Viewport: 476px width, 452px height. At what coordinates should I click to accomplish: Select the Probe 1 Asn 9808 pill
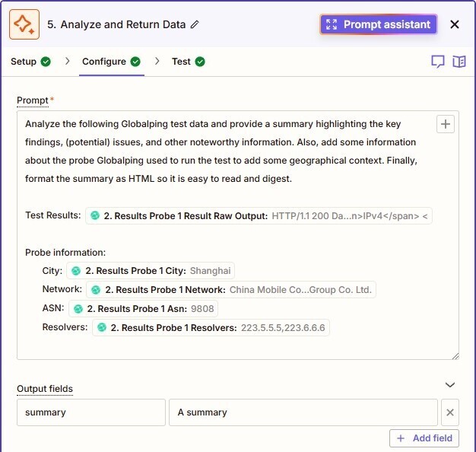click(x=143, y=309)
